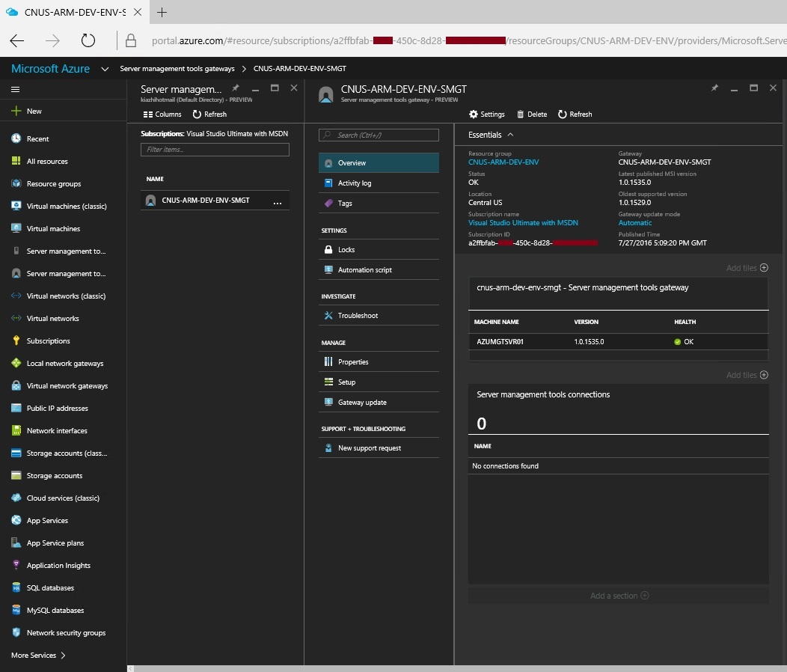Click the browser refresh icon
Screen dimensions: 787x672
[x=88, y=40]
